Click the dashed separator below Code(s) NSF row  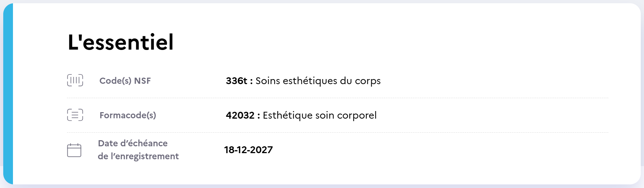click(x=337, y=98)
